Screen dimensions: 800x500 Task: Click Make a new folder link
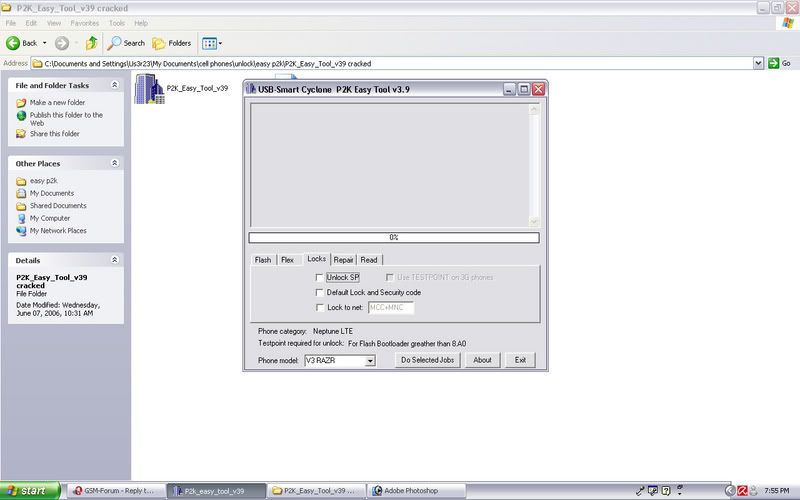coord(57,103)
